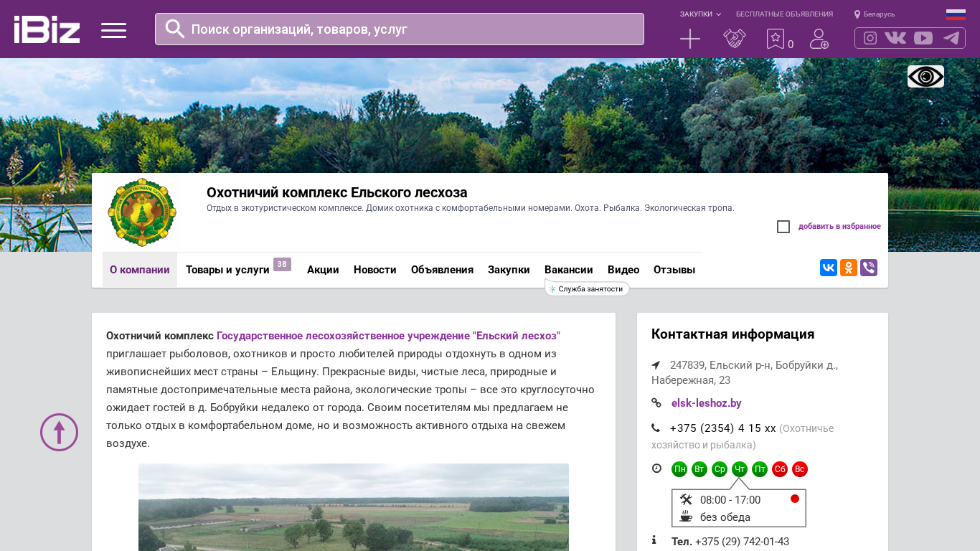Screen dimensions: 980x551
Task: Open Бесплатные объявления in the header
Action: click(x=784, y=14)
